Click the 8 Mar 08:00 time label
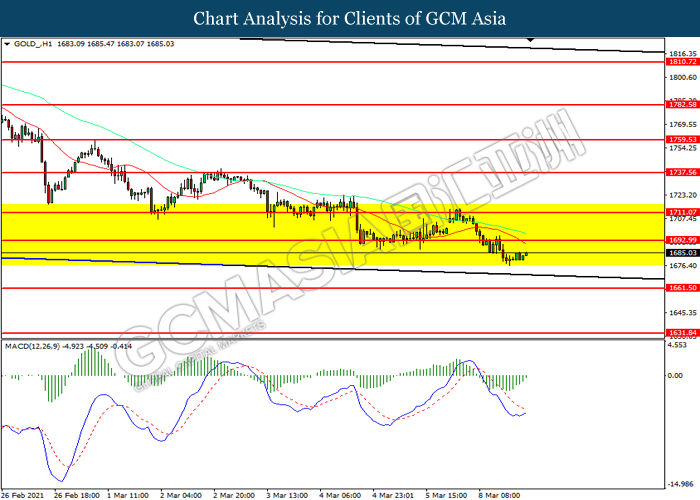This screenshot has height=500, width=700. [499, 495]
